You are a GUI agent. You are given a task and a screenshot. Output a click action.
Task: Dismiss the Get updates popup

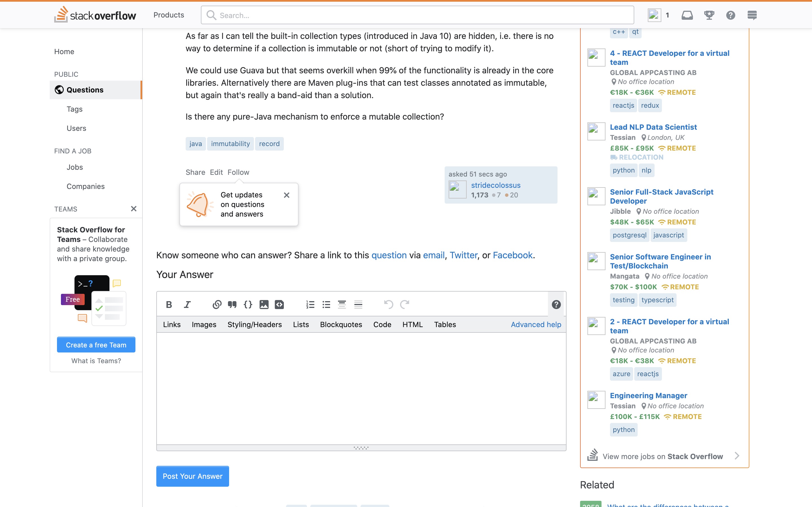tap(286, 195)
